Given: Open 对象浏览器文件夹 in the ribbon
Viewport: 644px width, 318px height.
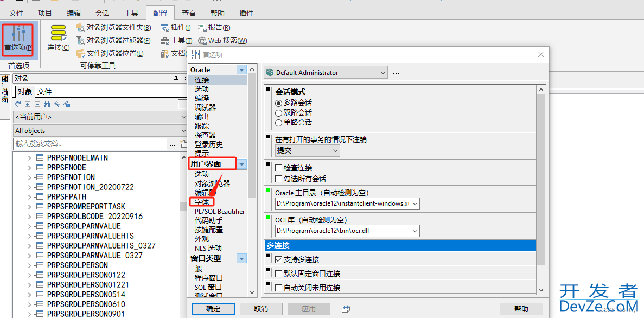Looking at the screenshot, I should [x=114, y=28].
